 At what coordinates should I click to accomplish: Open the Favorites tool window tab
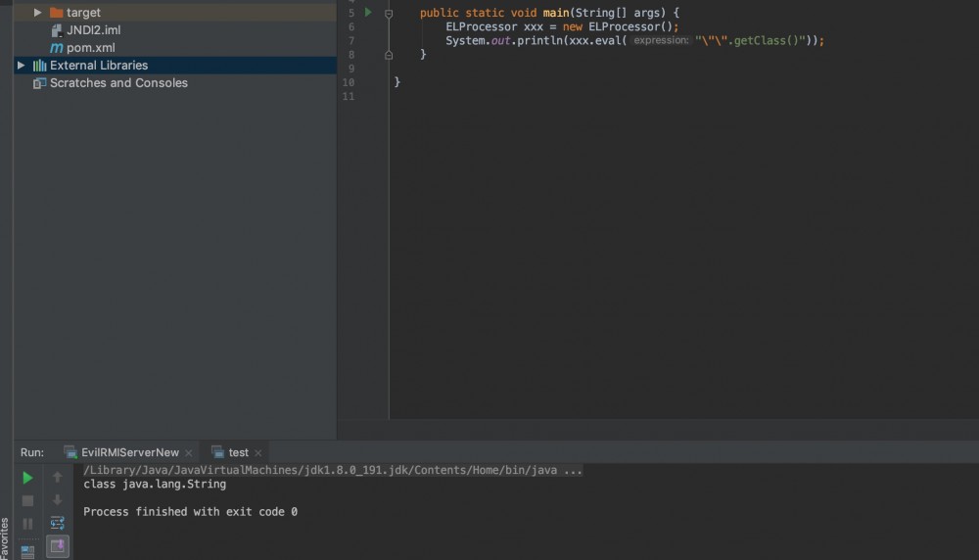tap(5, 538)
